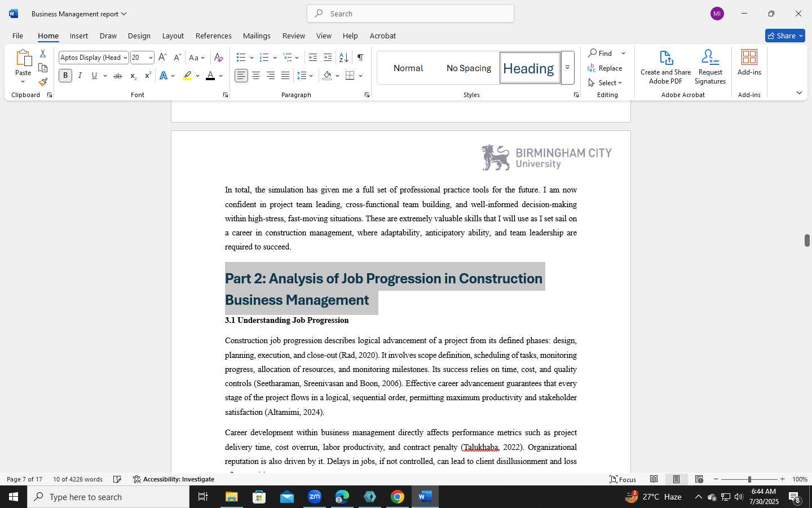The width and height of the screenshot is (812, 508).
Task: Click the text highlight color marker
Action: point(187,76)
